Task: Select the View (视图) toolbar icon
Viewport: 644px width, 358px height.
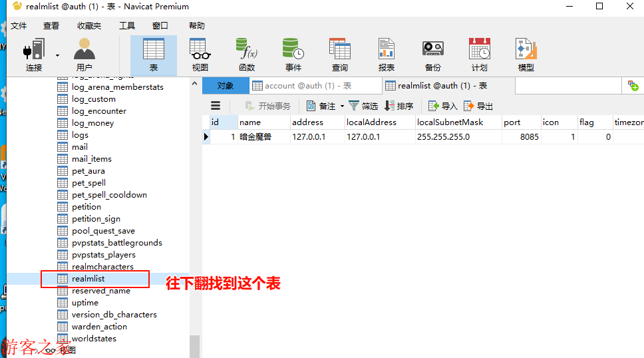Action: click(x=200, y=51)
